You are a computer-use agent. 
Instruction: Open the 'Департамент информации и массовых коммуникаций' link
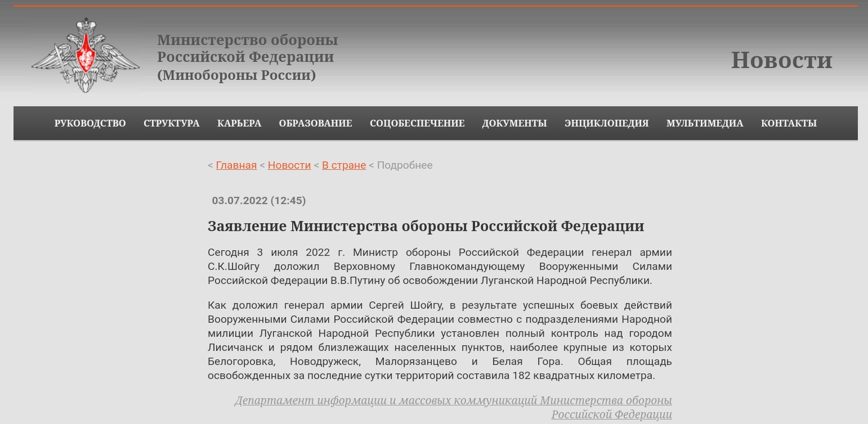pos(453,401)
